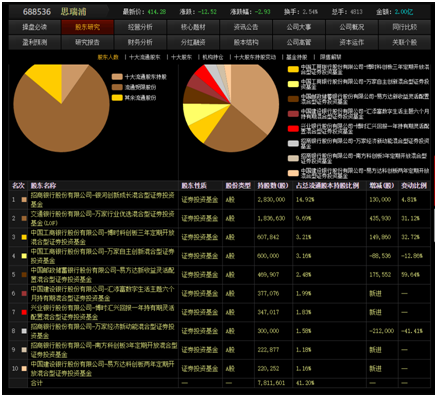Click legend swatch for 汇添富数字生活 fund
Viewport: 437px width, 397px height.
coord(293,114)
